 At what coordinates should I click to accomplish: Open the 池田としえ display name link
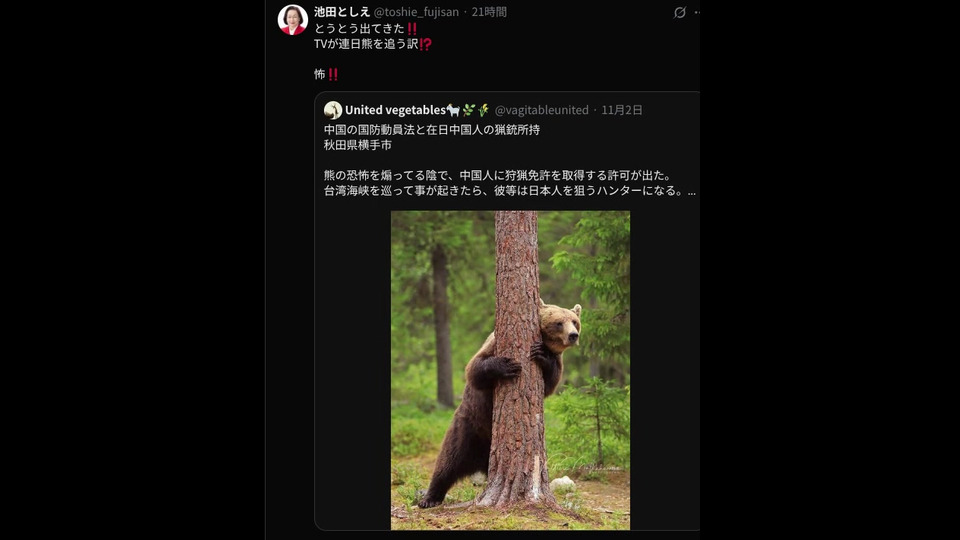(342, 12)
